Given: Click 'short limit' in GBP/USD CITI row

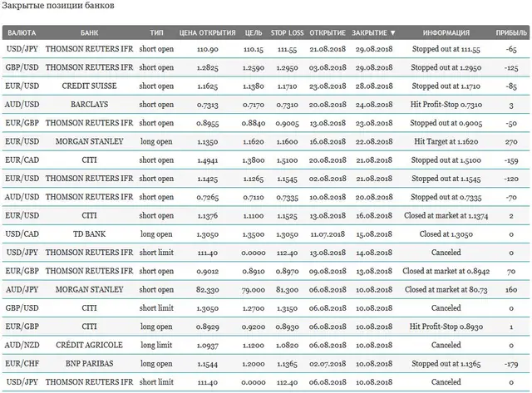Looking at the screenshot, I should pos(156,308).
